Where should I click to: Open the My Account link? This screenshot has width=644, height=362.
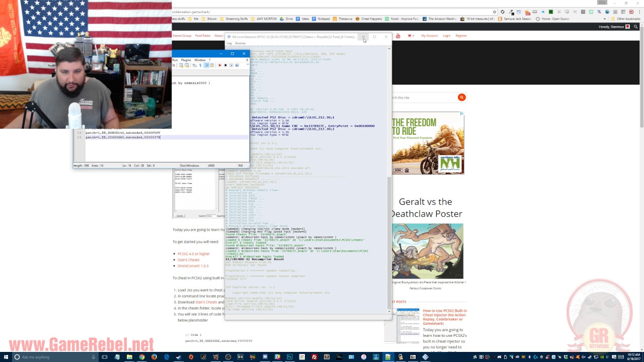click(430, 36)
